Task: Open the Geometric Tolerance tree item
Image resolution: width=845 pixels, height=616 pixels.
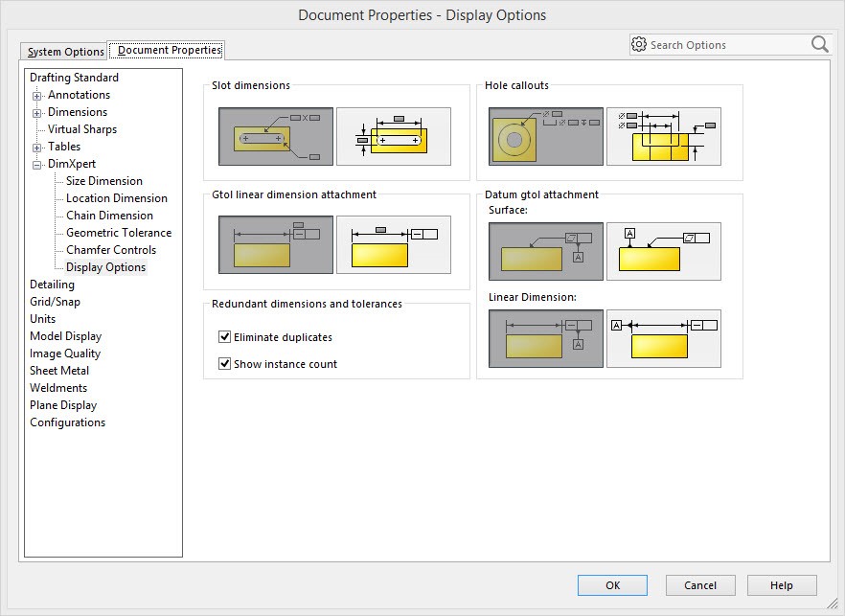Action: point(119,233)
